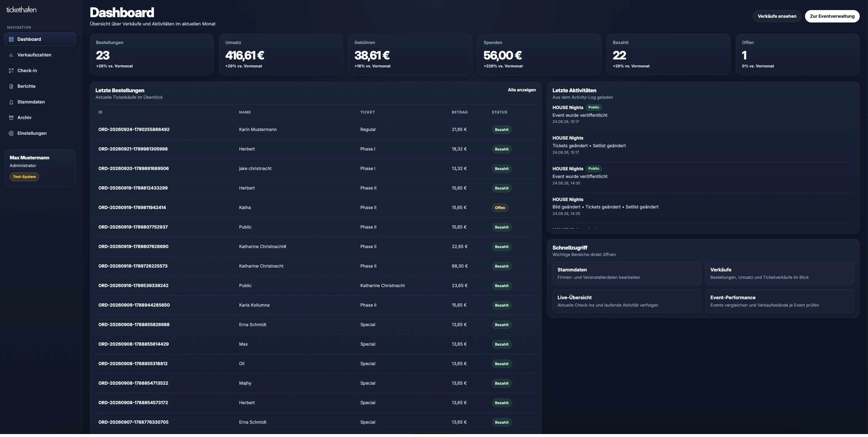The width and height of the screenshot is (868, 437).
Task: Click the Umsatz card showing 416,61 €
Action: [x=281, y=55]
